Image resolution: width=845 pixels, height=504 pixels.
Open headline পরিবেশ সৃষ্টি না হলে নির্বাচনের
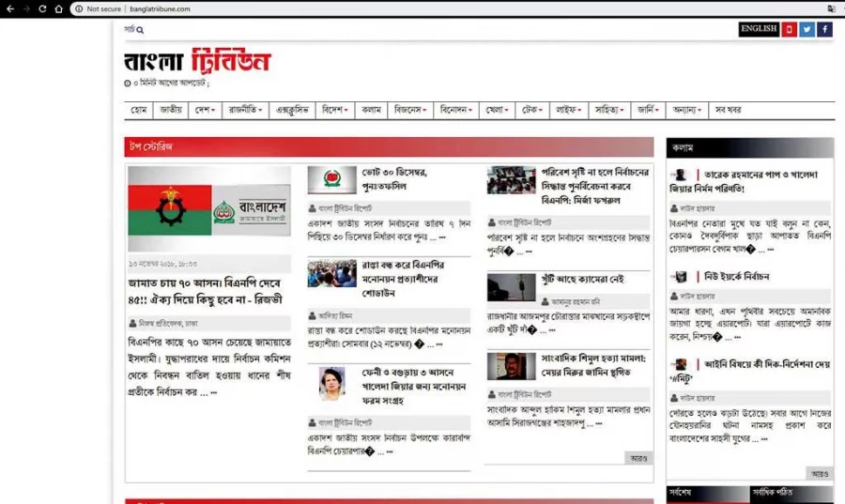point(595,186)
